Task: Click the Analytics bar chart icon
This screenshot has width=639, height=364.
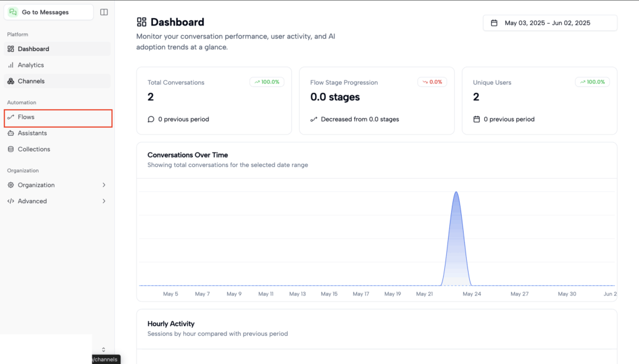Action: pyautogui.click(x=11, y=65)
